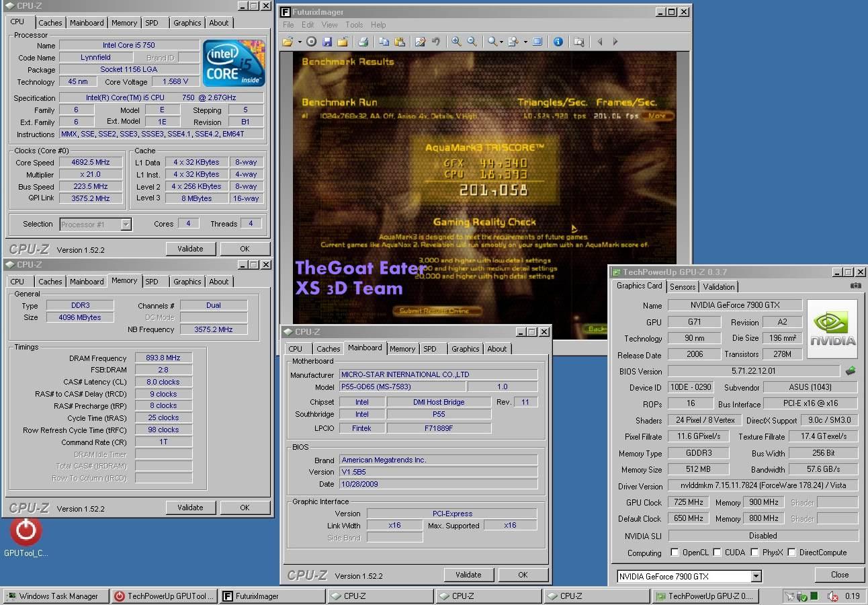Switch to Sensors tab in GPU-Z
Image resolution: width=868 pixels, height=605 pixels.
tap(683, 287)
